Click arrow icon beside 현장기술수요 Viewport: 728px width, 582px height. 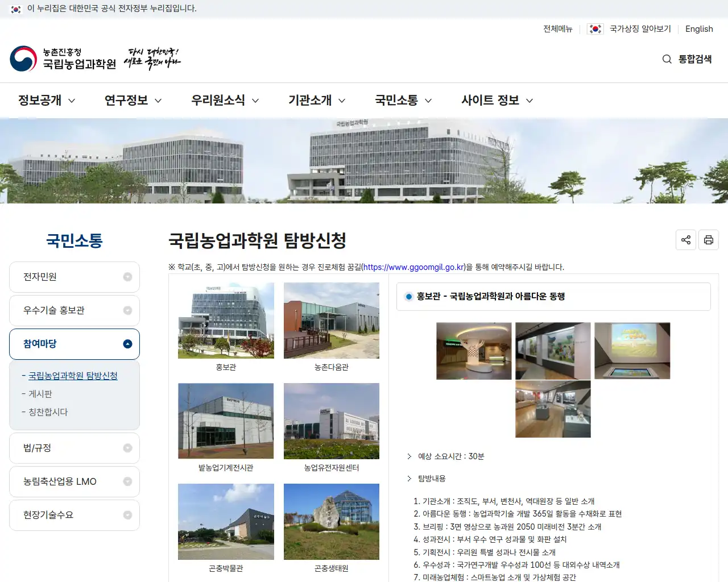[x=127, y=515]
